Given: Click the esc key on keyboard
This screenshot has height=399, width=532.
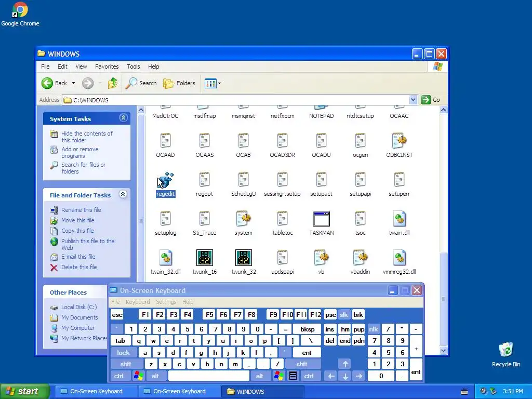Looking at the screenshot, I should [117, 315].
